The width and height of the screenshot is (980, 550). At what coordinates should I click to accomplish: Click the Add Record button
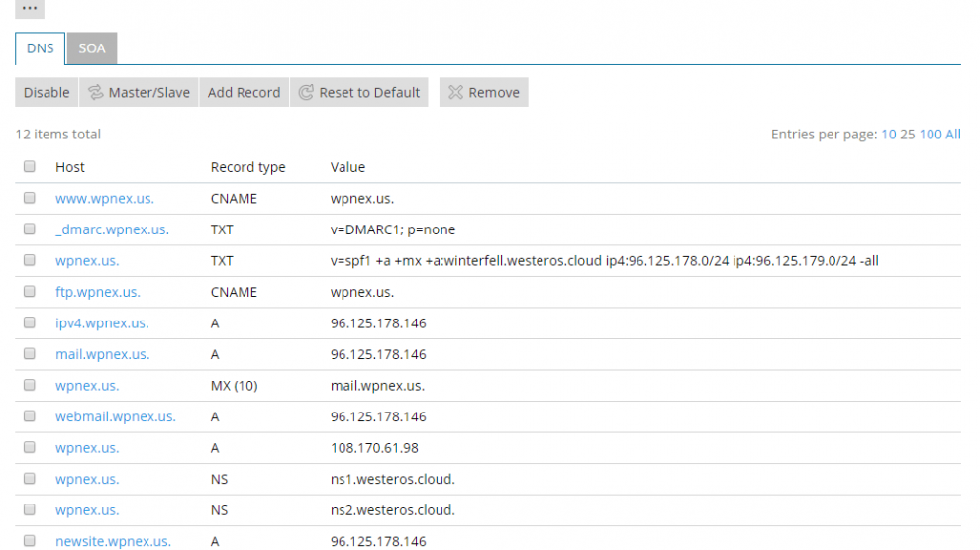[244, 92]
